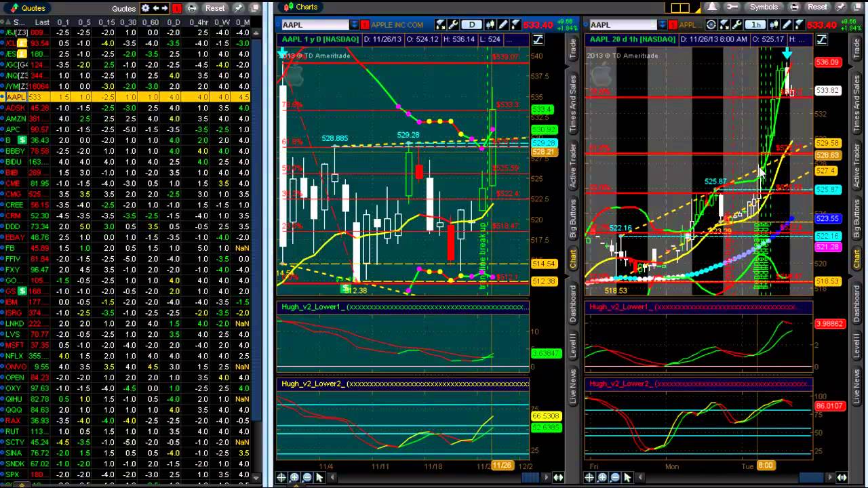Toggle right chart header line-style icon
868x488 pixels.
[821, 39]
